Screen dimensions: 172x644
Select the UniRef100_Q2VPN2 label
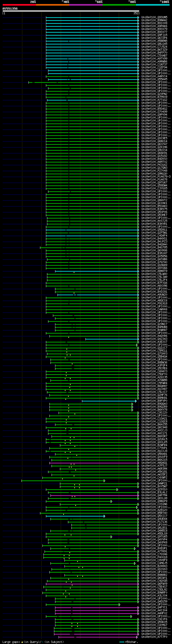[154, 94]
